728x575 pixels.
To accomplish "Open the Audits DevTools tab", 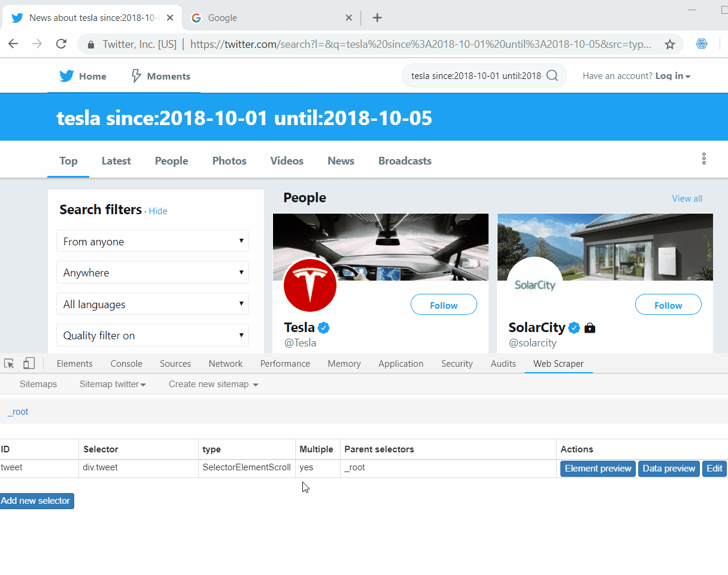I will (503, 364).
